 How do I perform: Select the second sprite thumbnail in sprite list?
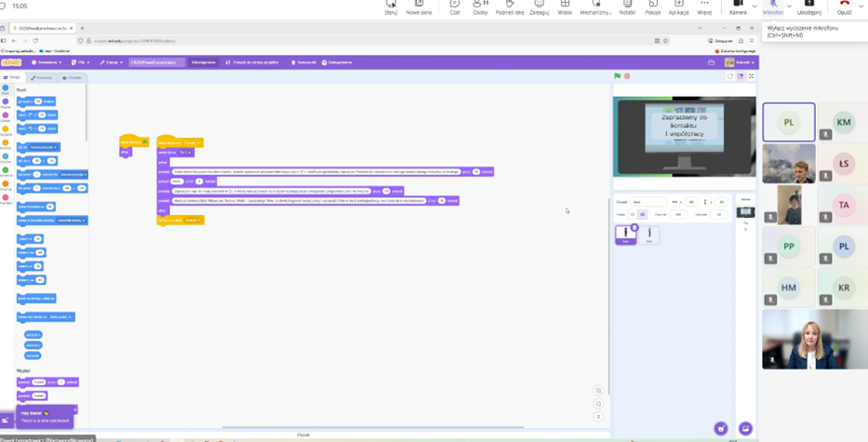click(649, 235)
